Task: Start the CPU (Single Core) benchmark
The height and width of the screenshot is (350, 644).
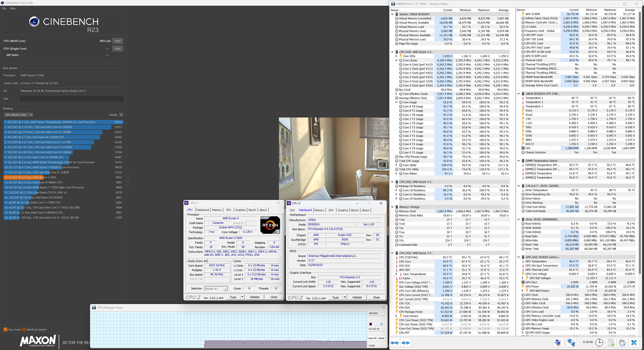Action: coord(118,49)
